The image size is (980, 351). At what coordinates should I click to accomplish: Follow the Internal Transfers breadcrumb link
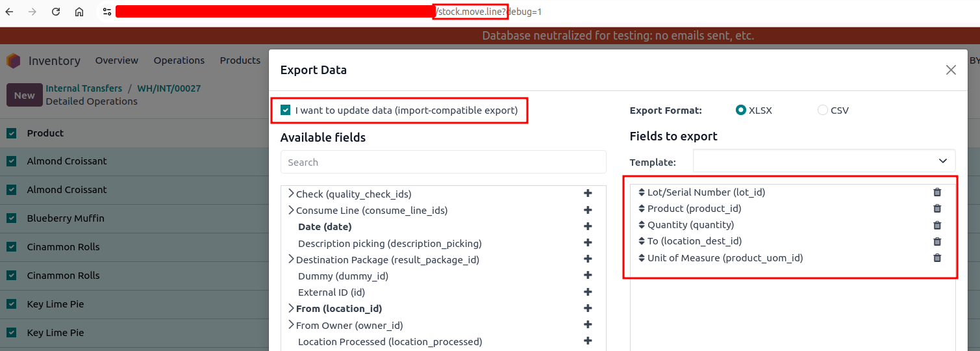point(84,88)
